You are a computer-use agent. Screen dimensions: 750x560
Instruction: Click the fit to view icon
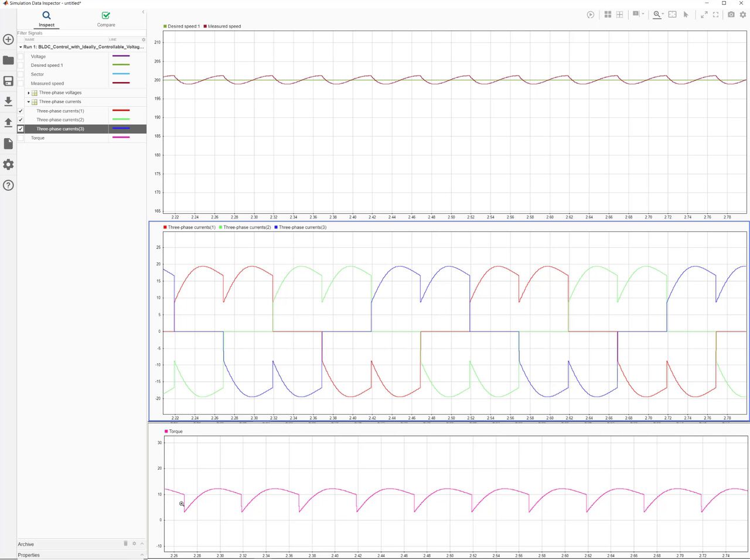coord(672,15)
